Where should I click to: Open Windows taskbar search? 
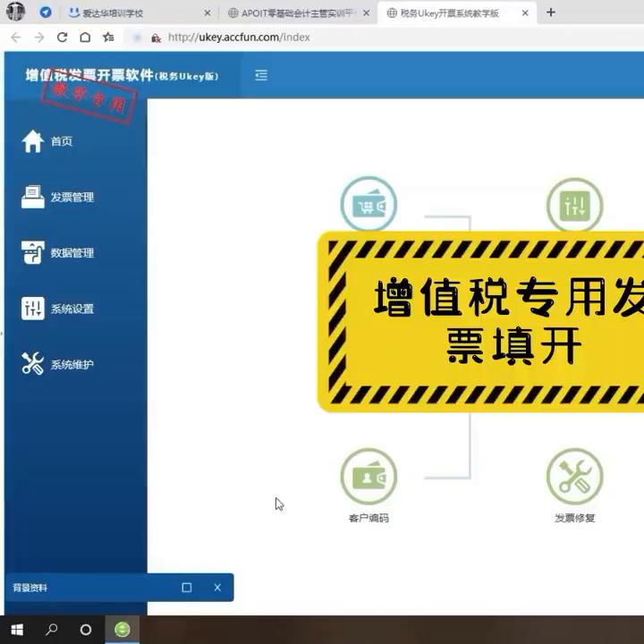[x=52, y=629]
